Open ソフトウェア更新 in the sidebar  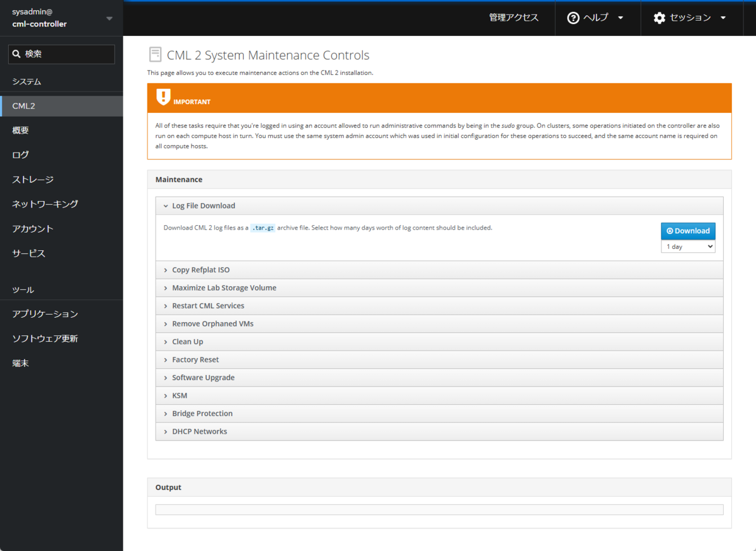(61, 339)
